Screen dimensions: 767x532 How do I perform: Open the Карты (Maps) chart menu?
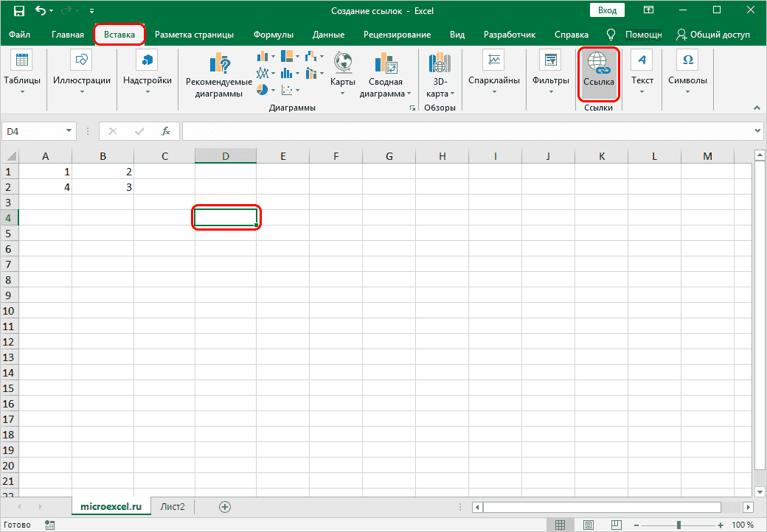342,74
